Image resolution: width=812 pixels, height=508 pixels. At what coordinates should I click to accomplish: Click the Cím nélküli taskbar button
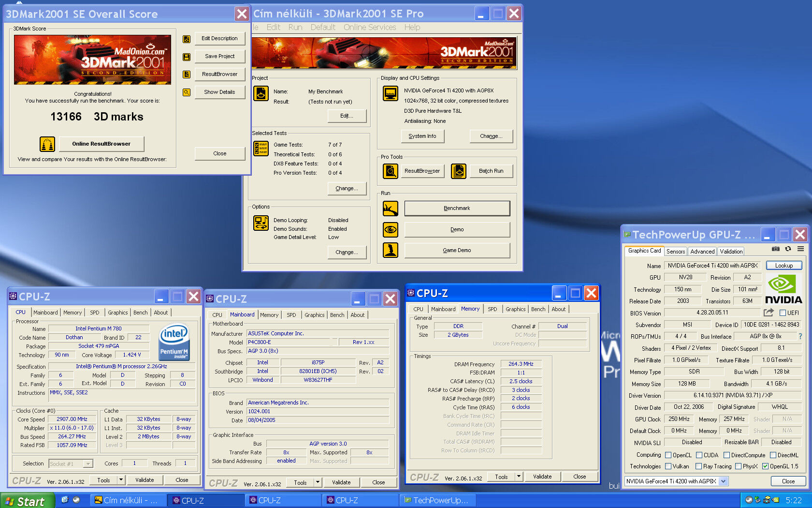128,500
